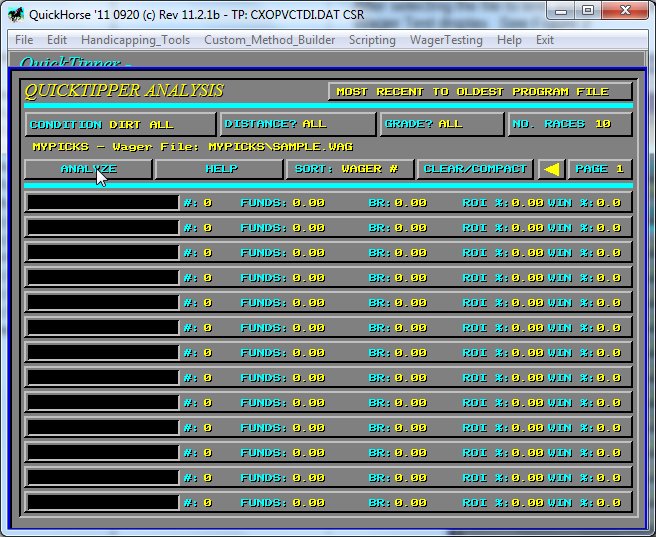Click the CLEAR/COMPACT button
The width and height of the screenshot is (656, 537).
(475, 169)
